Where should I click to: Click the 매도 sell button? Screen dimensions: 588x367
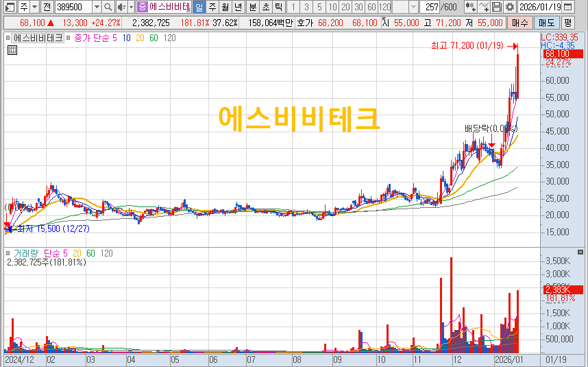pos(546,23)
